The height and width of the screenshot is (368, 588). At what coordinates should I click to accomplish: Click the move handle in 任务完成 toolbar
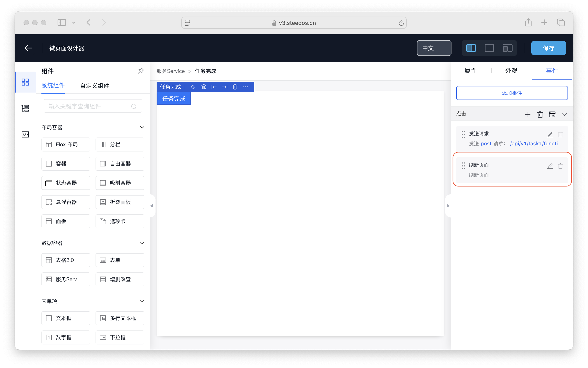pyautogui.click(x=193, y=87)
